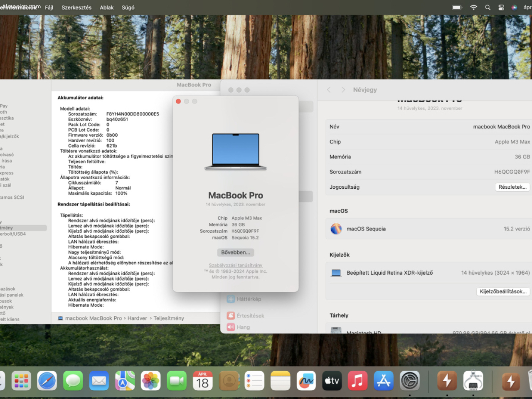The height and width of the screenshot is (399, 532).
Task: Switch to System Settings via Dock gear icon
Action: pos(410,381)
